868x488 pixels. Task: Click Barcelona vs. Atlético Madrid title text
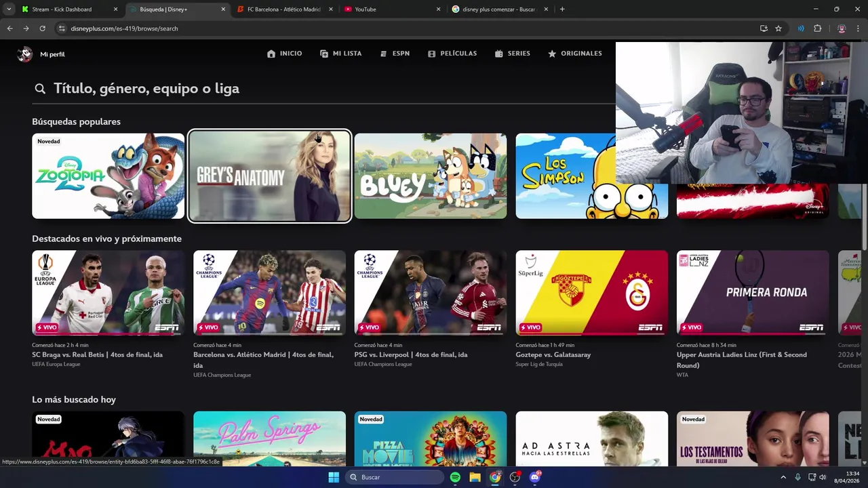pyautogui.click(x=263, y=360)
